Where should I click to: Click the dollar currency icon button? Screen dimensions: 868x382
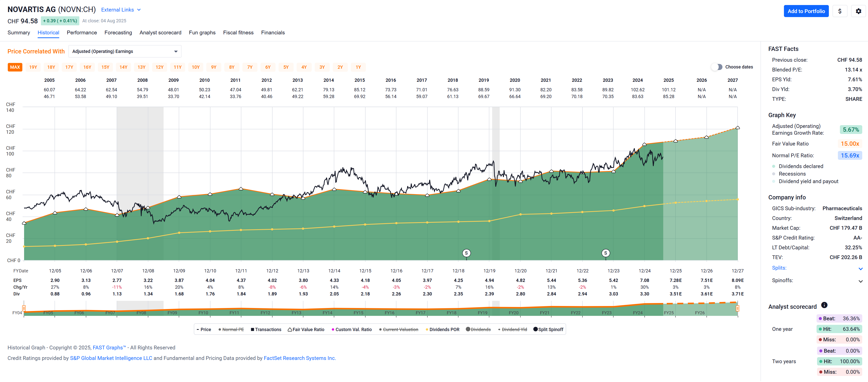[840, 11]
